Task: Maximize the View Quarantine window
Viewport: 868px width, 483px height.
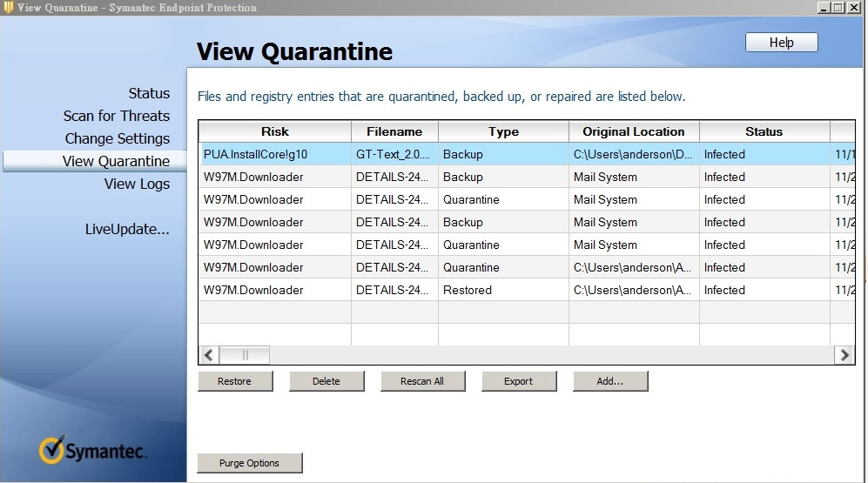Action: (x=838, y=8)
